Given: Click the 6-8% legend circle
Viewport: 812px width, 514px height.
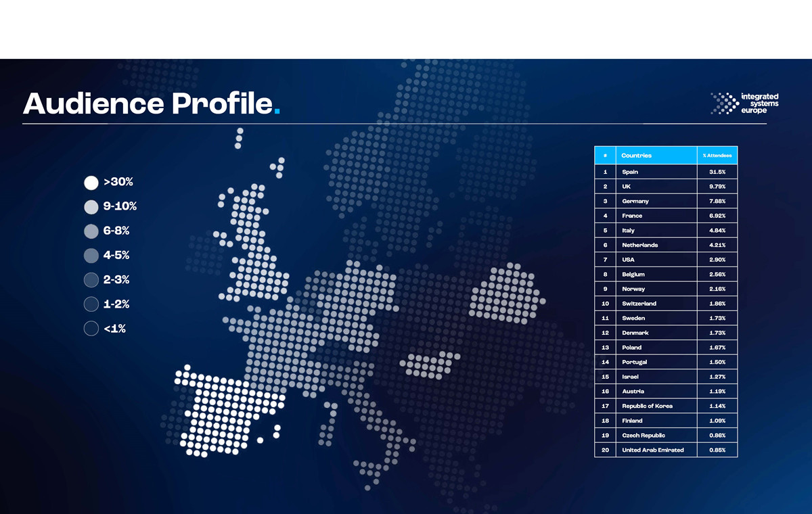Looking at the screenshot, I should click(x=91, y=231).
